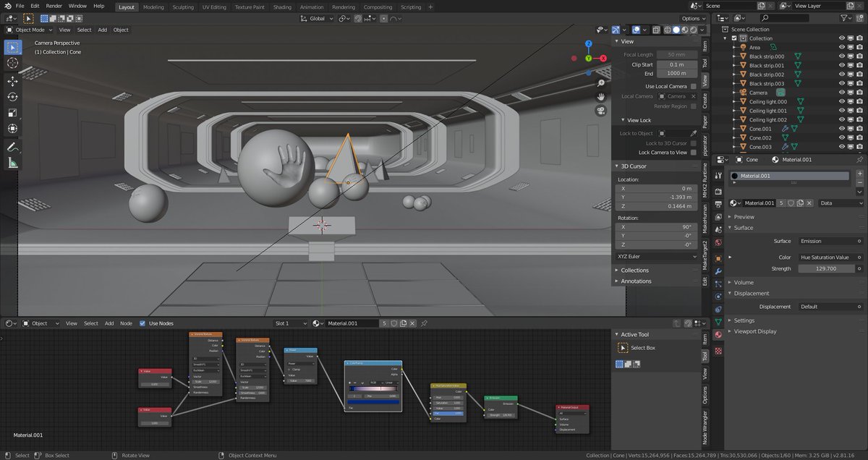
Task: Switch to the Shading workspace tab
Action: (282, 7)
